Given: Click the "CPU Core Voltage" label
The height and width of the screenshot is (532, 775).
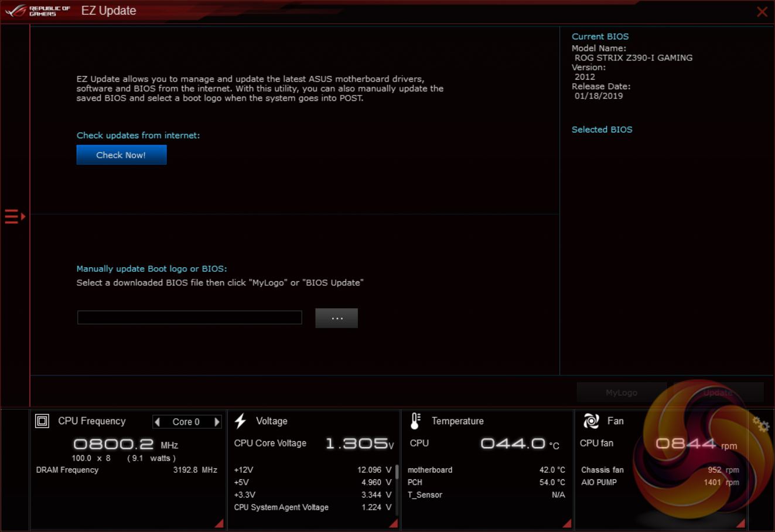Looking at the screenshot, I should click(270, 444).
